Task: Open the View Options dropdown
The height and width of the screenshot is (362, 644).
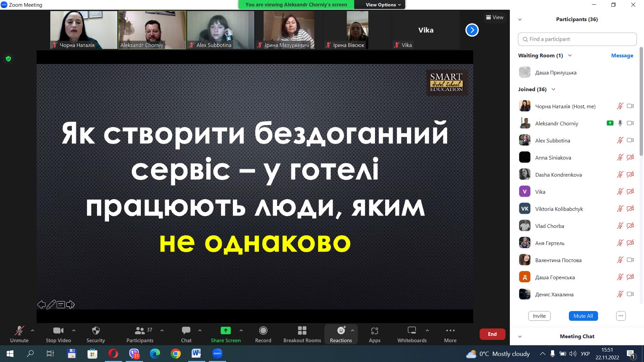Action: tap(383, 5)
